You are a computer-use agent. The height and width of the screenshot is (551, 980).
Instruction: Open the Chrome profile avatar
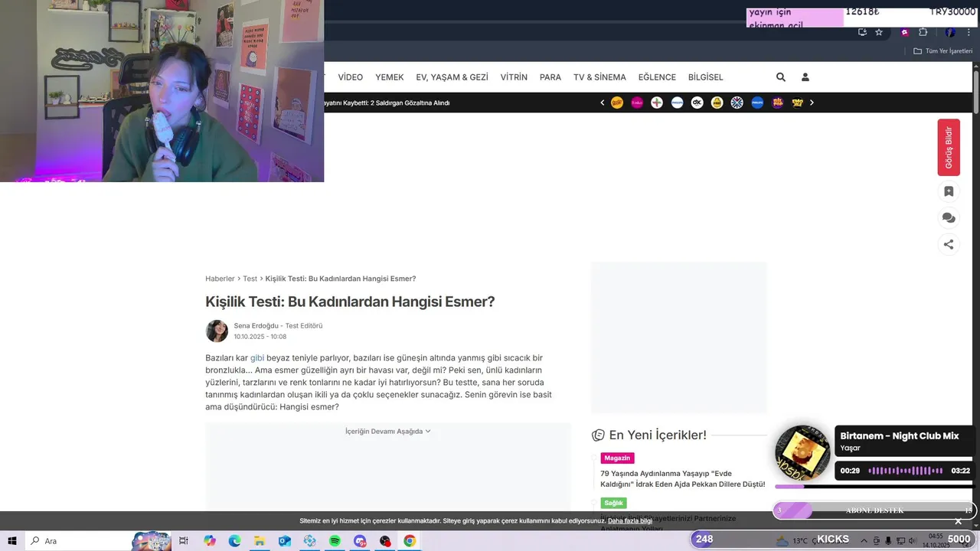coord(950,32)
